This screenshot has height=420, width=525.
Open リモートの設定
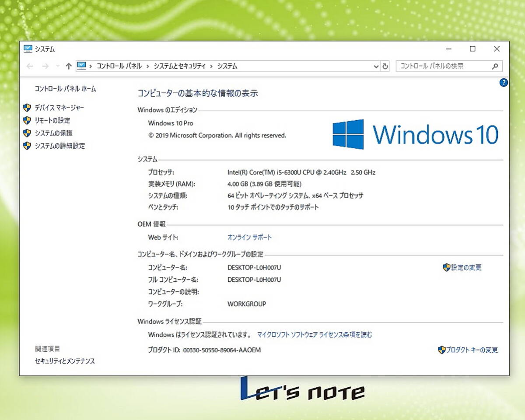click(x=52, y=120)
